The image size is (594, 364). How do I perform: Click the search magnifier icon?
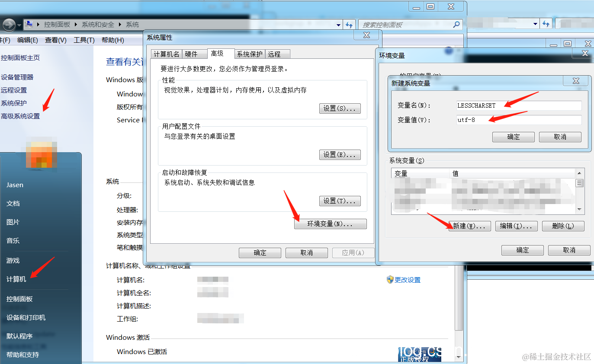pyautogui.click(x=456, y=25)
